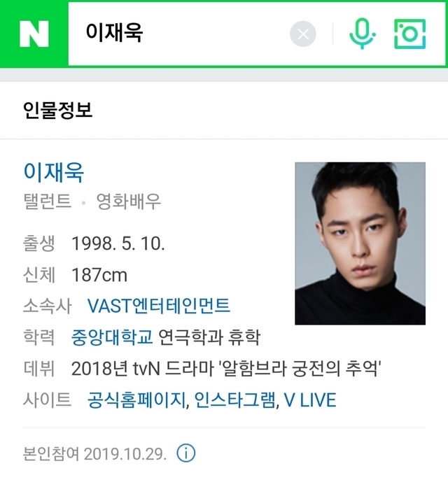Tap the 영화배우 occupation label

[129, 201]
